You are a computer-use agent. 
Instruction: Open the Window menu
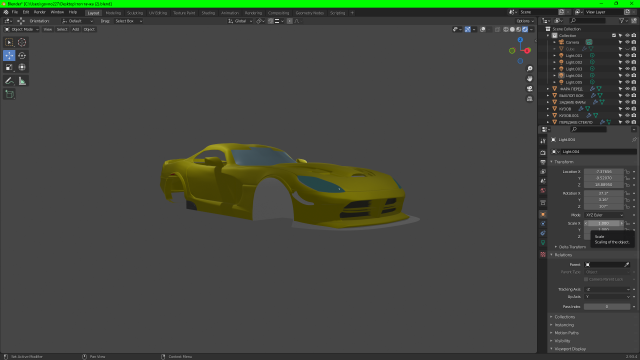[x=57, y=12]
